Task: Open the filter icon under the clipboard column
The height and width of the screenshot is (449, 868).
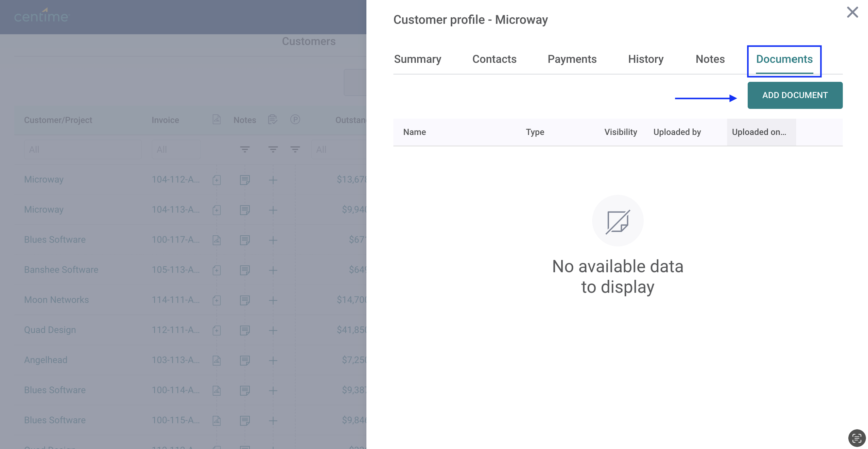Action: (273, 149)
